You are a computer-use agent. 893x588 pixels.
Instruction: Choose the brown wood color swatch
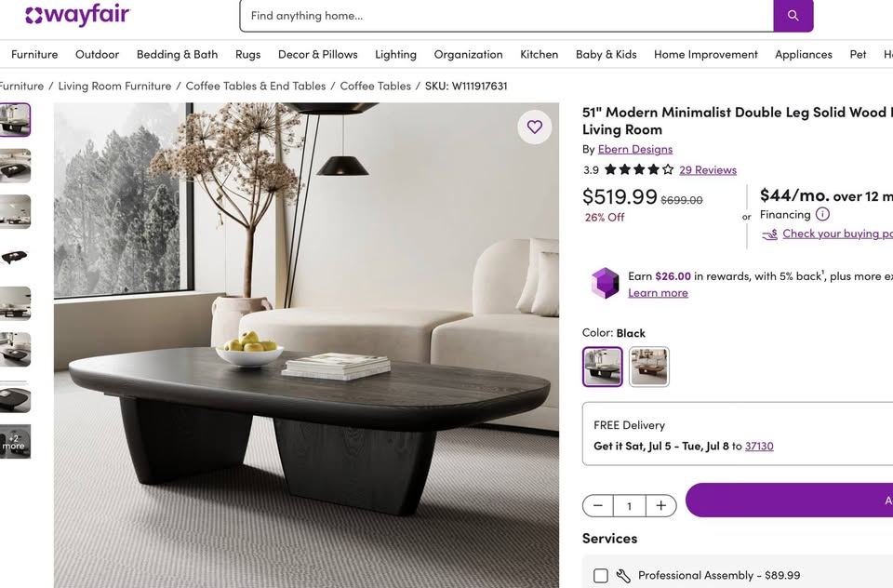649,367
